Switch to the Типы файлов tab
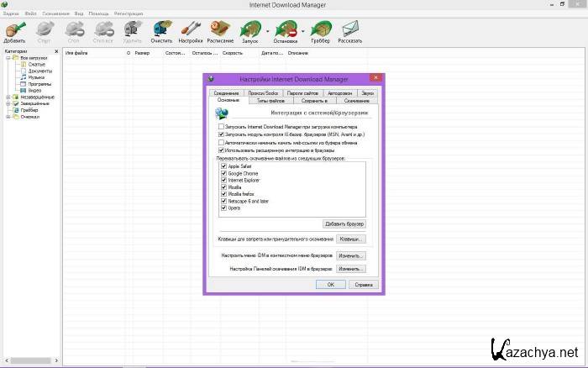The height and width of the screenshot is (368, 588). 270,100
